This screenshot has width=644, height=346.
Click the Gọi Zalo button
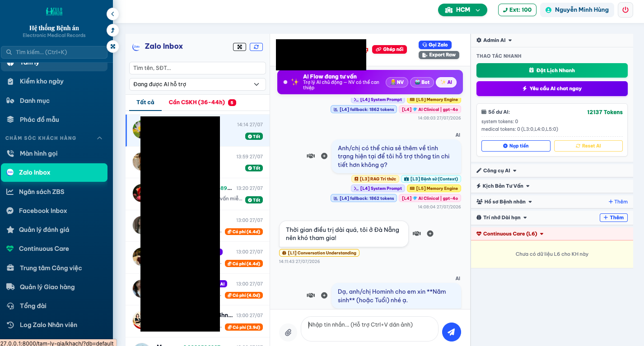[435, 45]
